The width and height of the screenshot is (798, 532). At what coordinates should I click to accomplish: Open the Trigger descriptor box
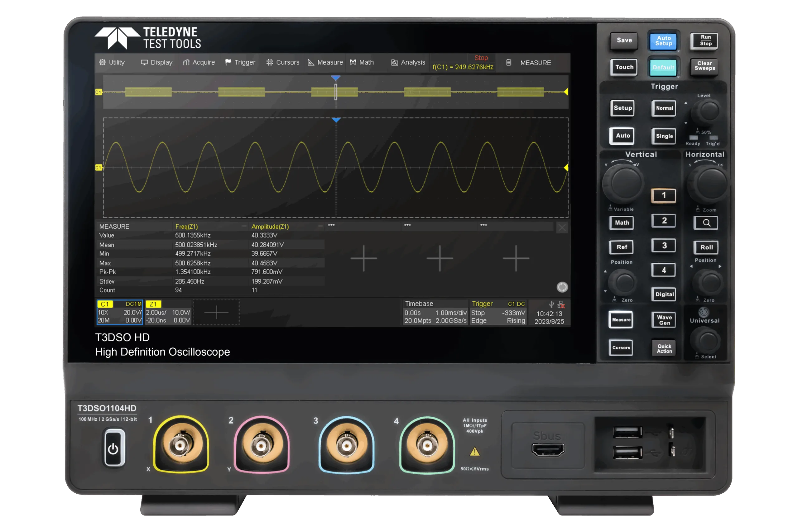(498, 313)
